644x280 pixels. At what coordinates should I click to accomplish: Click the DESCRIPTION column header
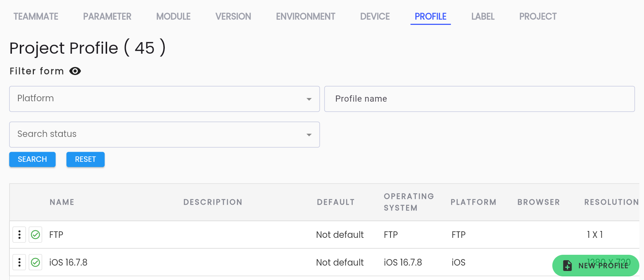[213, 202]
